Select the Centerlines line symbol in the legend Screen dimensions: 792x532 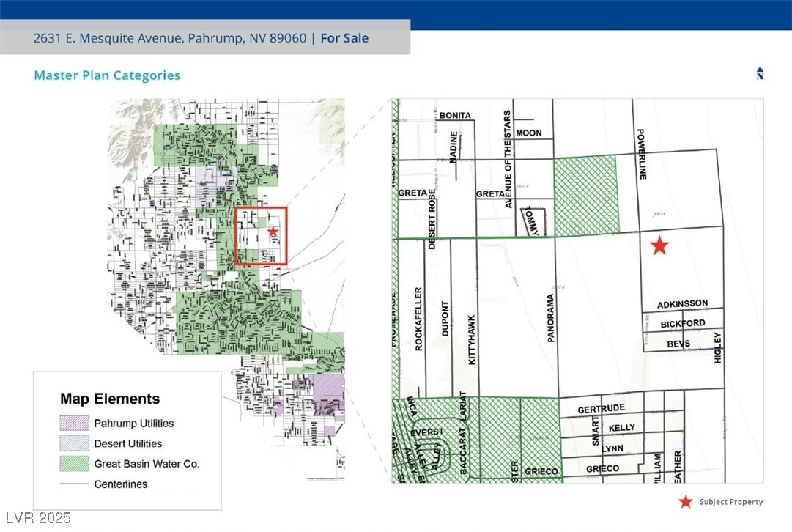75,484
